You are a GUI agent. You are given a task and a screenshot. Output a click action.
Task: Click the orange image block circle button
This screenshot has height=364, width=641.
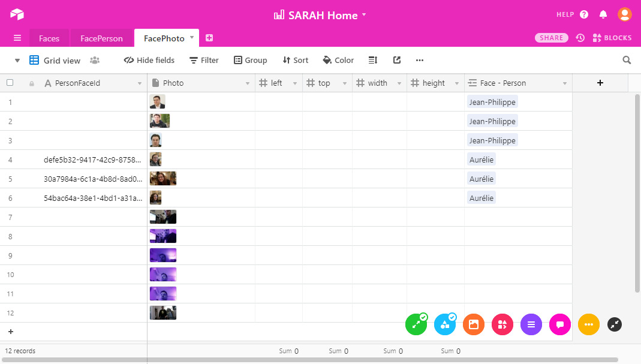coord(473,324)
